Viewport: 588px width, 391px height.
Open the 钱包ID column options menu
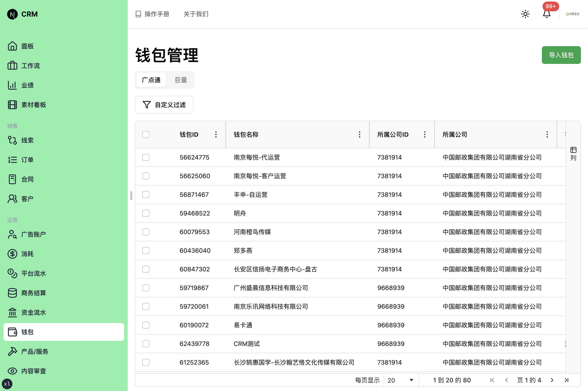pos(216,134)
